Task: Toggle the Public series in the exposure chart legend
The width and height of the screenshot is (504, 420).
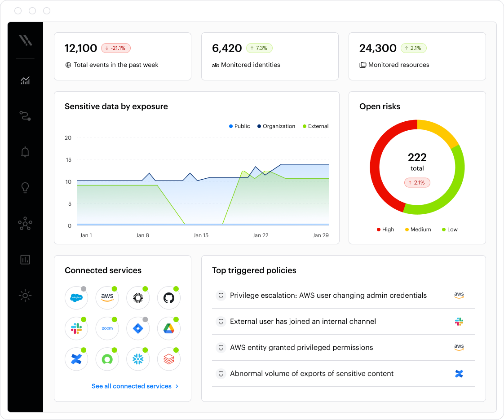Action: click(239, 126)
